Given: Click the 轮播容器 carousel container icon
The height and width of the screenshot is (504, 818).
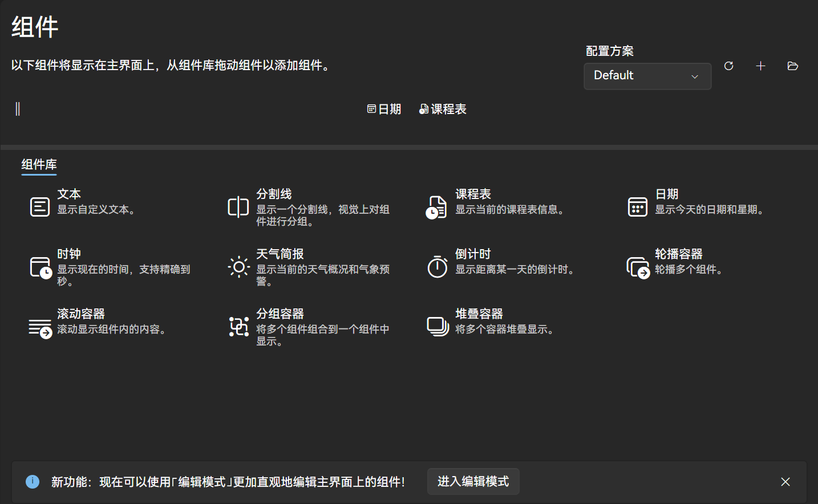Looking at the screenshot, I should coord(637,267).
